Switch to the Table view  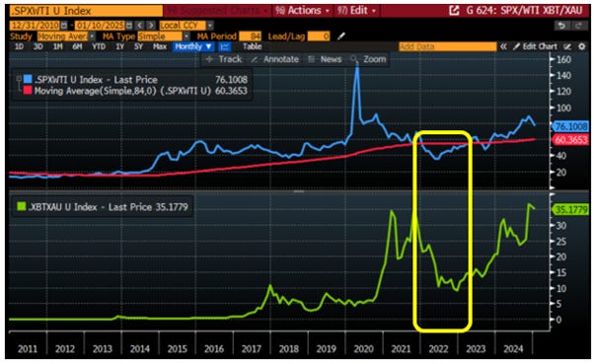pos(252,46)
